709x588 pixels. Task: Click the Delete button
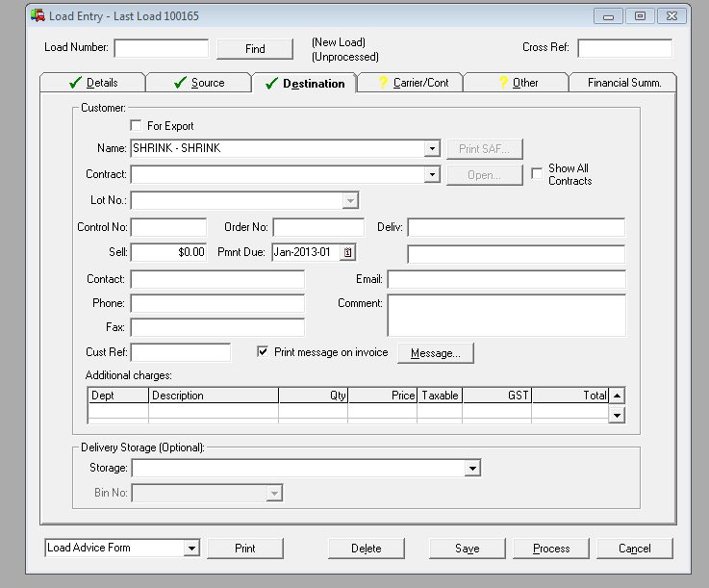[367, 549]
